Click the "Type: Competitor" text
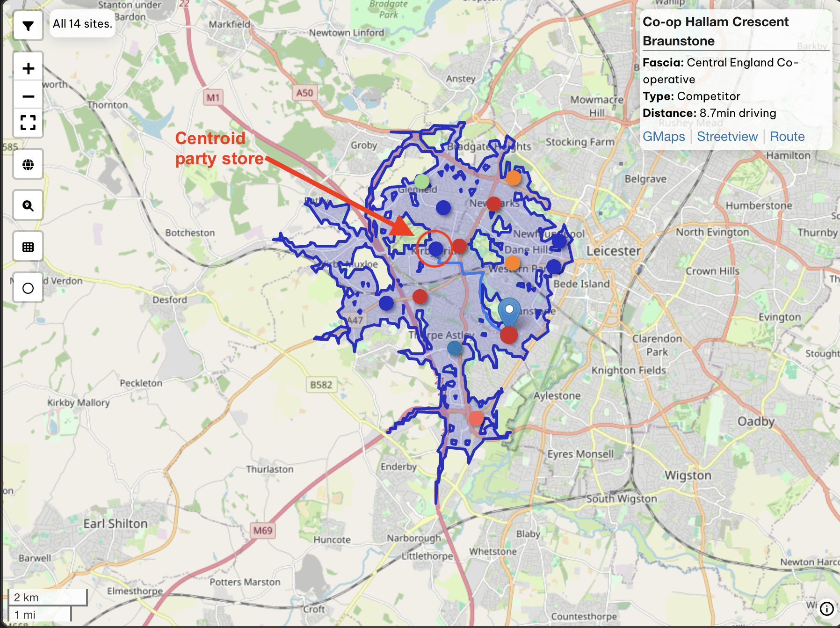This screenshot has width=840, height=628. coord(691,96)
